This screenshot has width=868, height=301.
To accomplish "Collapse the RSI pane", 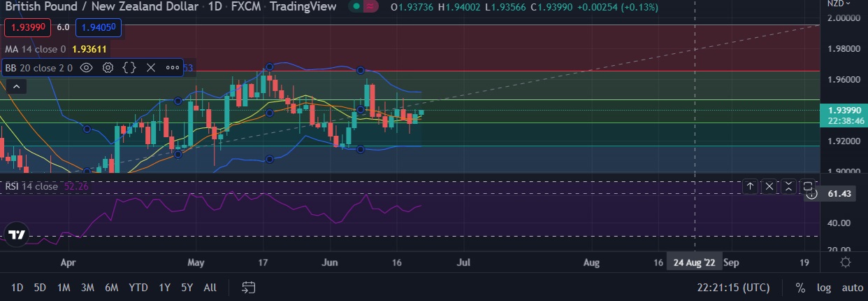I will click(x=788, y=186).
